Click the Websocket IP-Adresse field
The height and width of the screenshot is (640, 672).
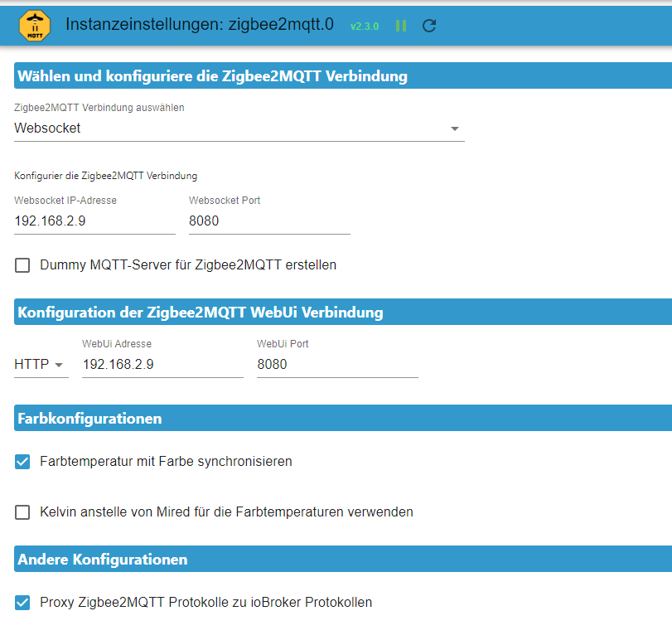click(94, 221)
